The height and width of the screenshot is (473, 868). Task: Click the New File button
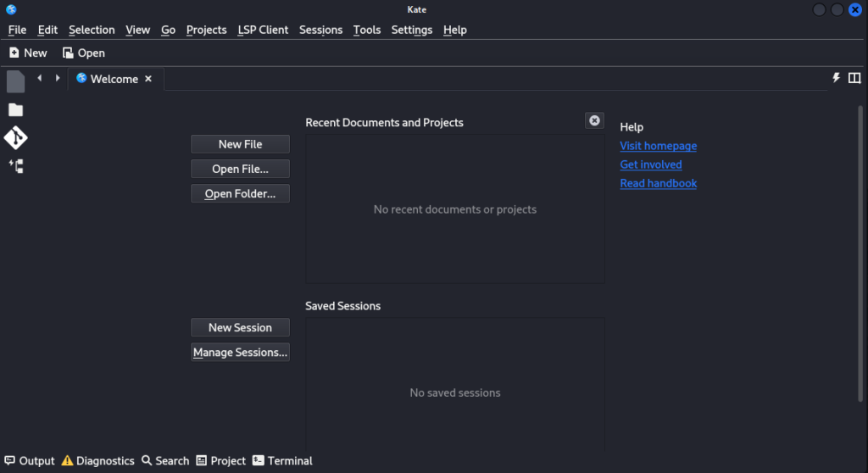tap(240, 144)
